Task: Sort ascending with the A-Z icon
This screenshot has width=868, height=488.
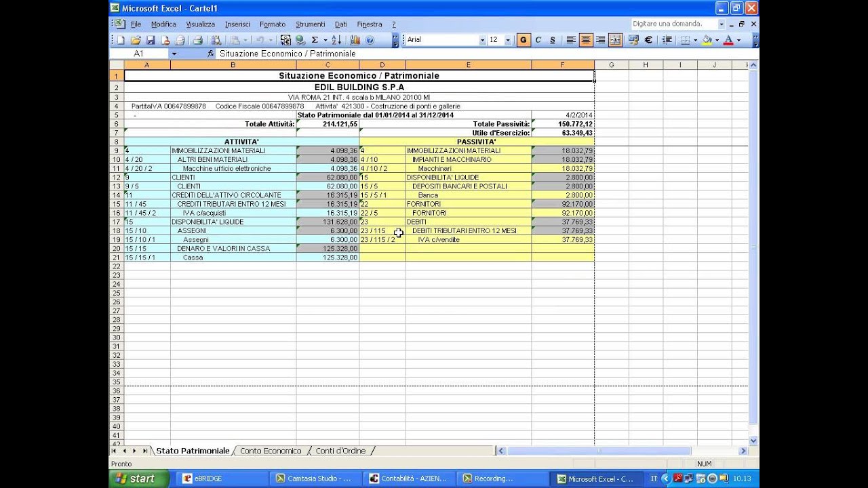Action: tap(336, 40)
